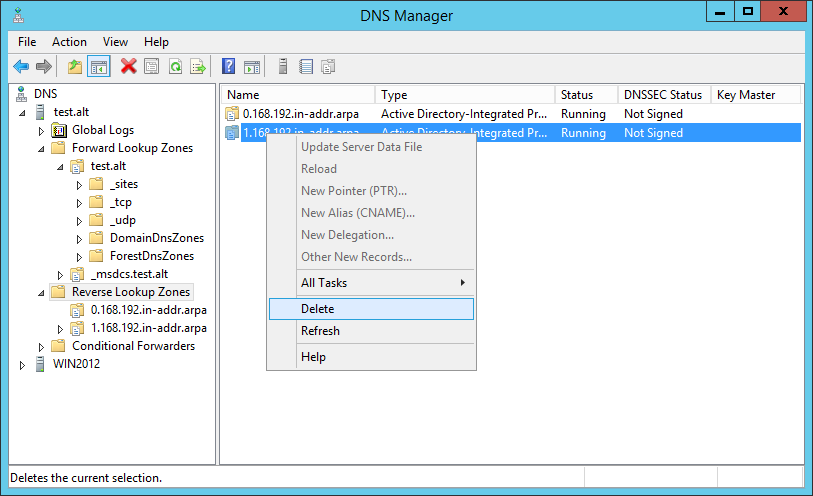This screenshot has width=813, height=496.
Task: Toggle the Show/Hide Console Tree button
Action: (99, 67)
